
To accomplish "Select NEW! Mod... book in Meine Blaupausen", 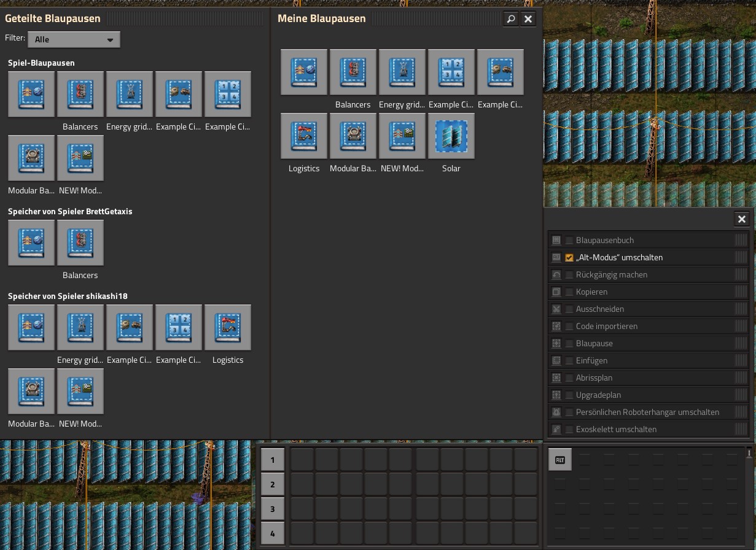I will [402, 136].
